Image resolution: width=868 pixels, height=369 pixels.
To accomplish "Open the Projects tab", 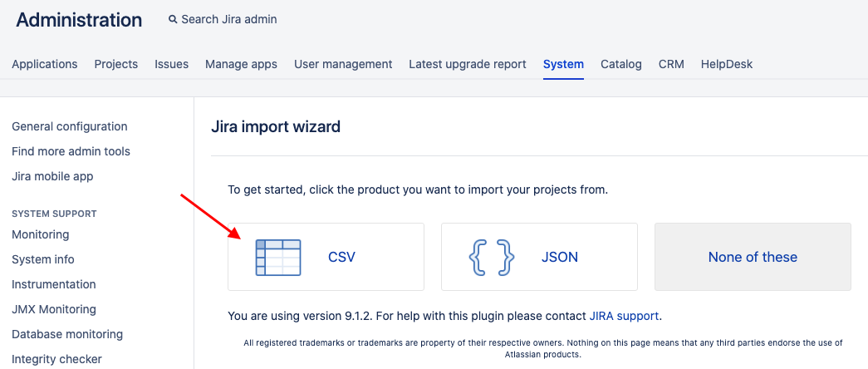I will coord(116,64).
